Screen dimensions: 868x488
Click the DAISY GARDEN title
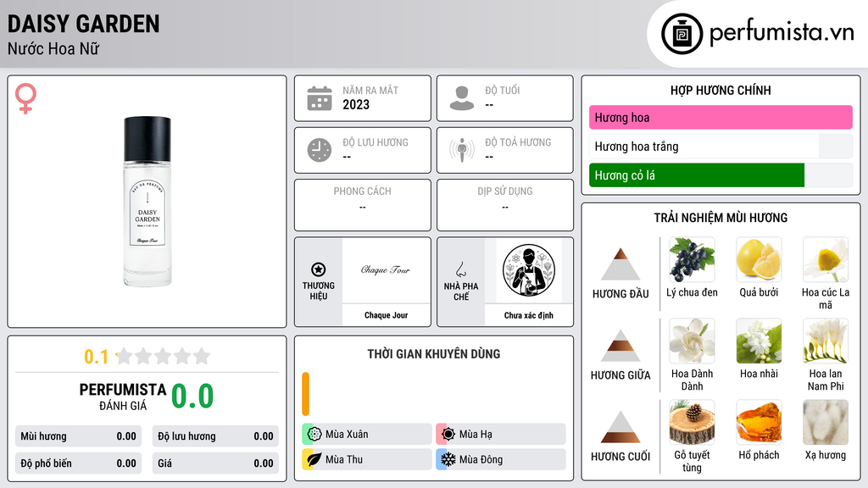click(84, 24)
